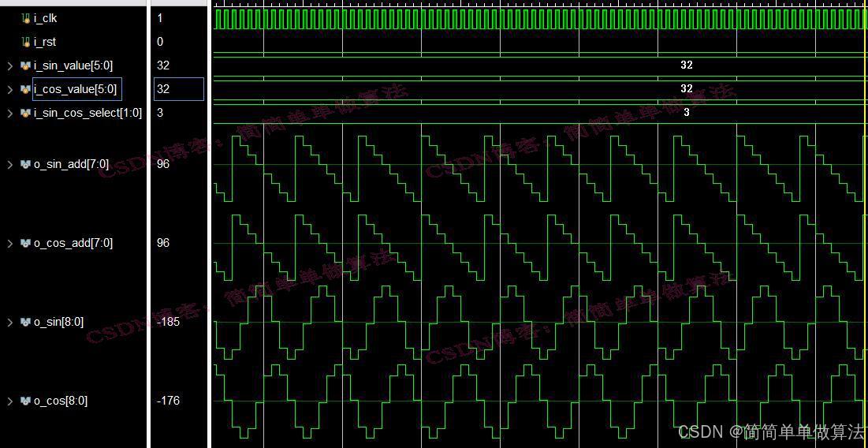This screenshot has height=448, width=868.
Task: Select the o_sin[8:0] signal name
Action: [x=58, y=323]
